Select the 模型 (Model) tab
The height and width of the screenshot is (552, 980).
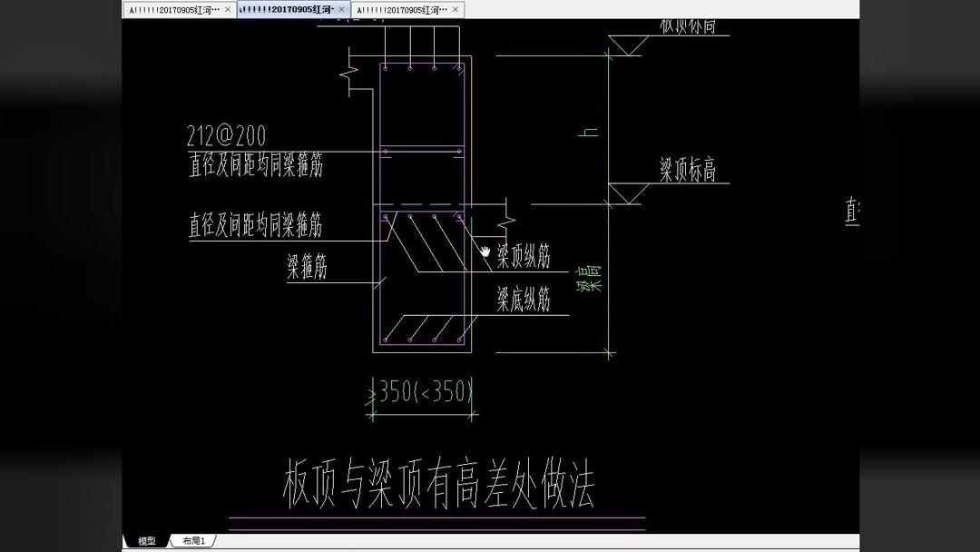click(145, 540)
